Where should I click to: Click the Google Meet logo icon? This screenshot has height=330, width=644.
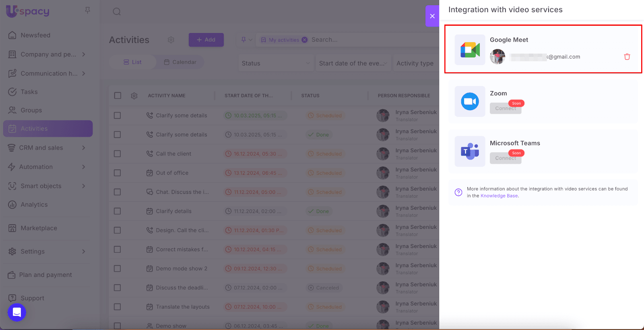(x=470, y=50)
